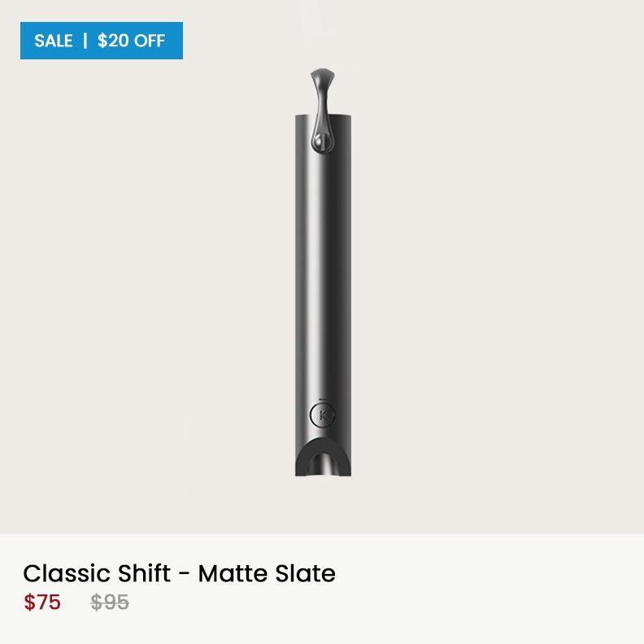This screenshot has width=644, height=644.
Task: Click the $20 OFF text in the badge
Action: coord(131,41)
